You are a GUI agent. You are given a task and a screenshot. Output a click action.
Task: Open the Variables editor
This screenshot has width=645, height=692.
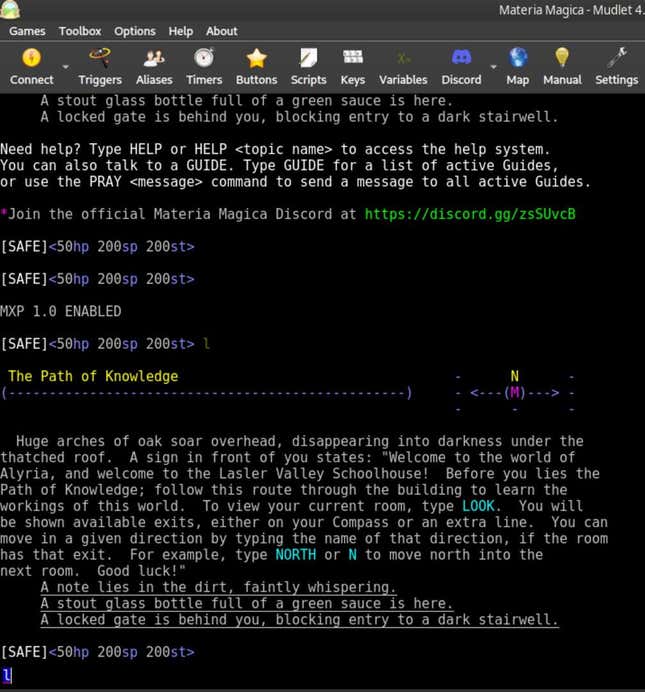tap(403, 67)
